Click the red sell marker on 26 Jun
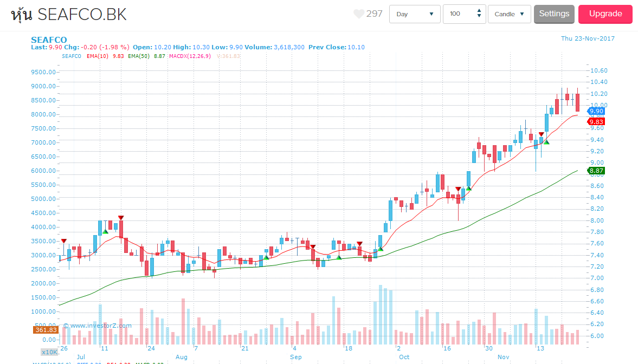This screenshot has height=364, width=638. (x=64, y=242)
